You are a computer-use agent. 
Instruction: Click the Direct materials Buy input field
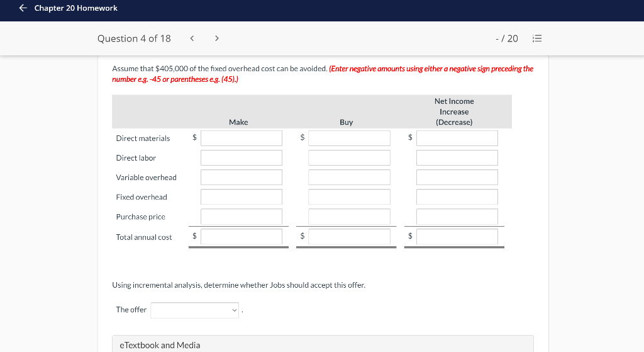point(349,138)
